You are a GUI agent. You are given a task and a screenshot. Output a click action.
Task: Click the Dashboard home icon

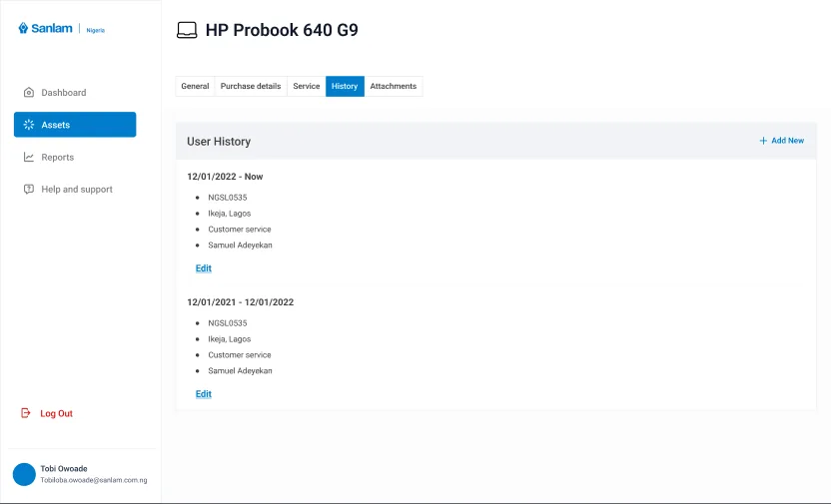[x=29, y=93]
